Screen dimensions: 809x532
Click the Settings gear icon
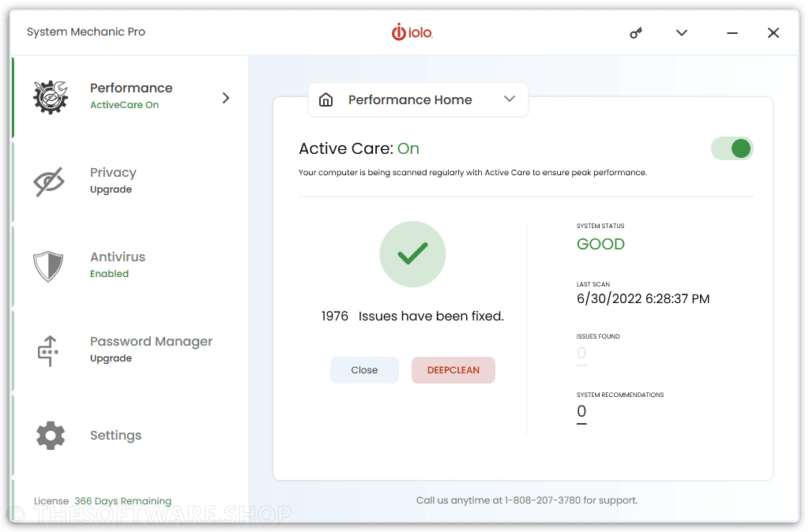pos(51,436)
